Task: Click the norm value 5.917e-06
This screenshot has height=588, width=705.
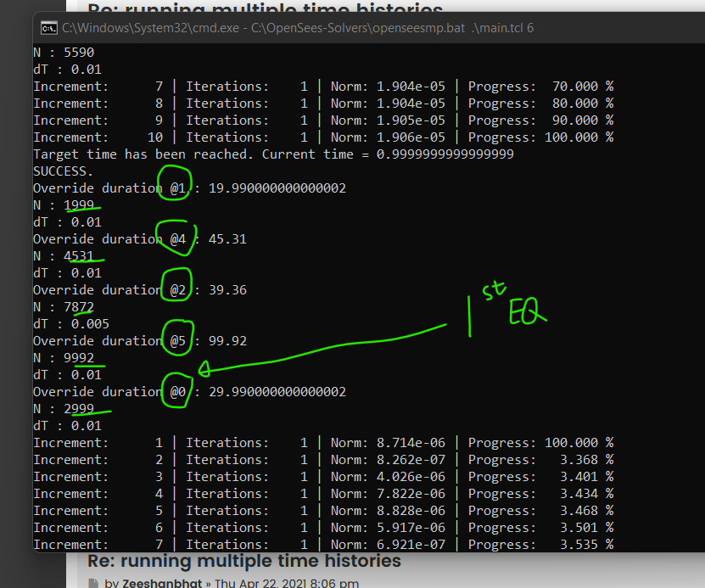Action: point(411,528)
